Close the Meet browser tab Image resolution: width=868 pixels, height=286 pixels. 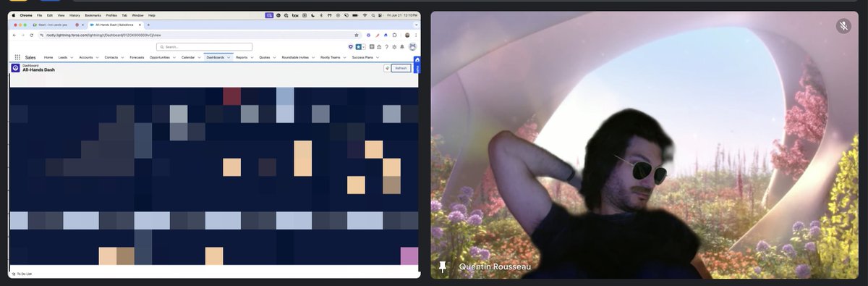pos(82,25)
